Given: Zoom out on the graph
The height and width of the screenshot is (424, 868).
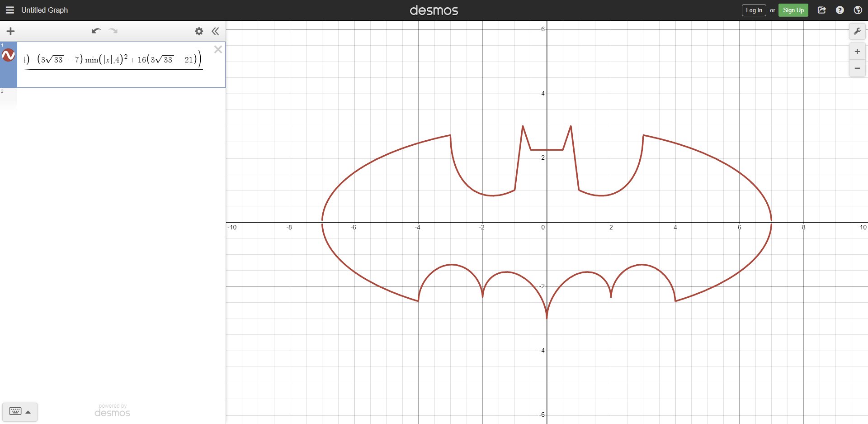Looking at the screenshot, I should pos(857,68).
